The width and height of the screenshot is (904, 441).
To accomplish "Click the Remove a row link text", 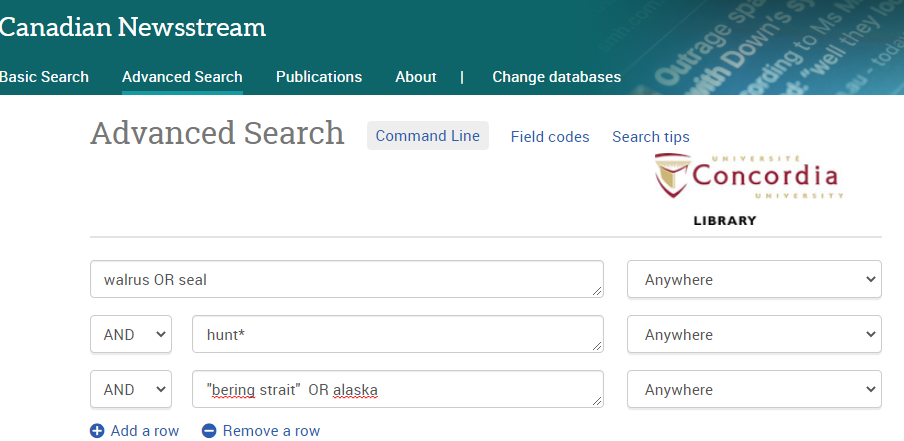I will (x=271, y=431).
